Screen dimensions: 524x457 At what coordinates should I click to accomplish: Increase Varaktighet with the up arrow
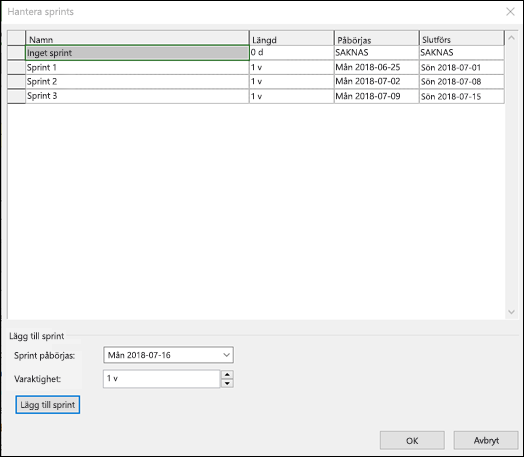[227, 374]
